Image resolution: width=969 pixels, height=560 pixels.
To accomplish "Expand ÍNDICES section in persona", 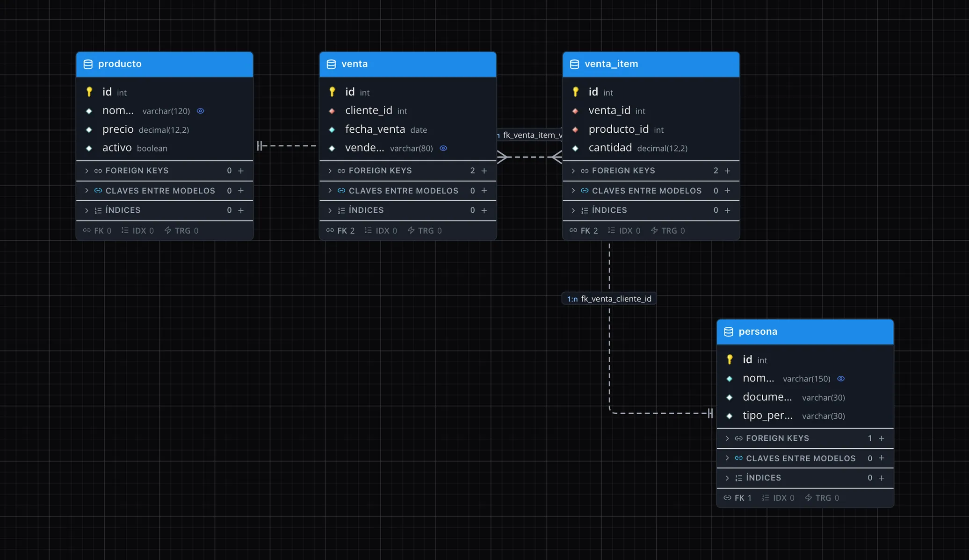I will coord(727,478).
